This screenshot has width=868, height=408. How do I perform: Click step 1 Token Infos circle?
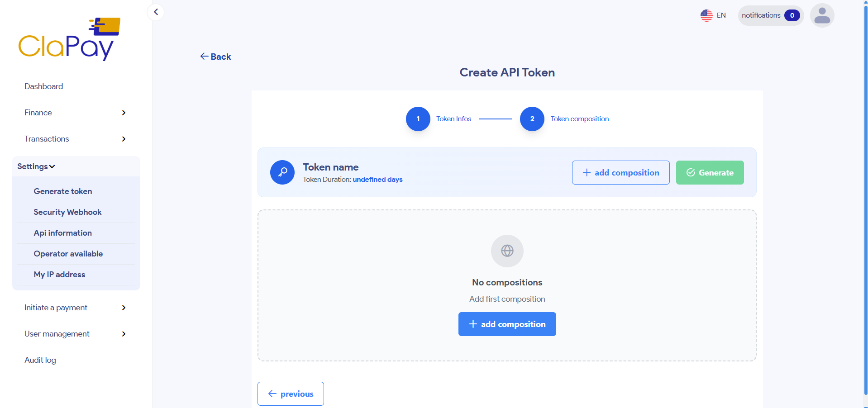tap(418, 119)
